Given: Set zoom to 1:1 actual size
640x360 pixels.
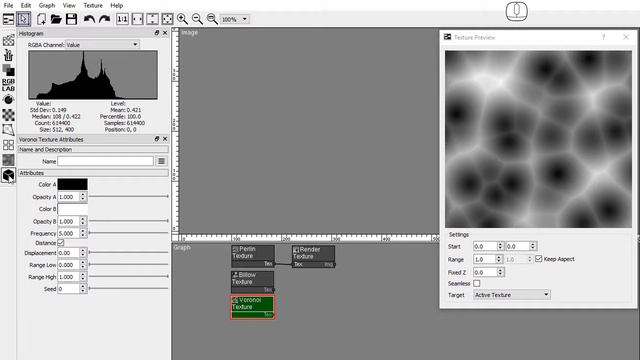Looking at the screenshot, I should point(122,19).
